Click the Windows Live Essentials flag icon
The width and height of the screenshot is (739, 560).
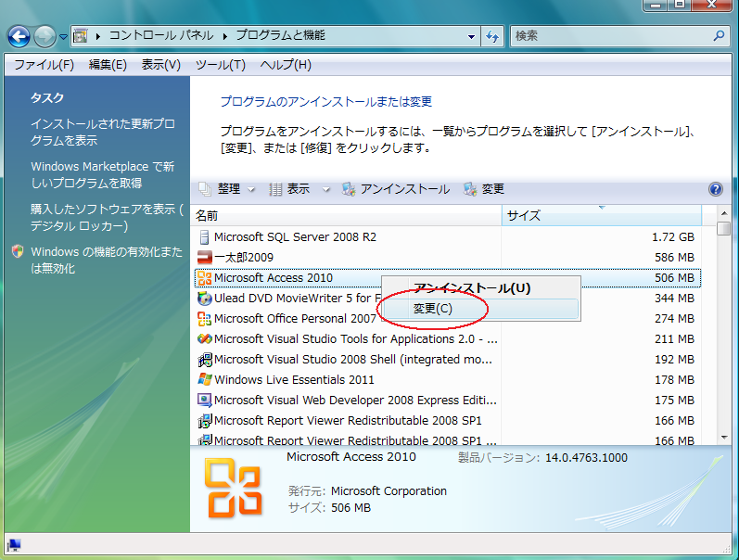pyautogui.click(x=205, y=379)
